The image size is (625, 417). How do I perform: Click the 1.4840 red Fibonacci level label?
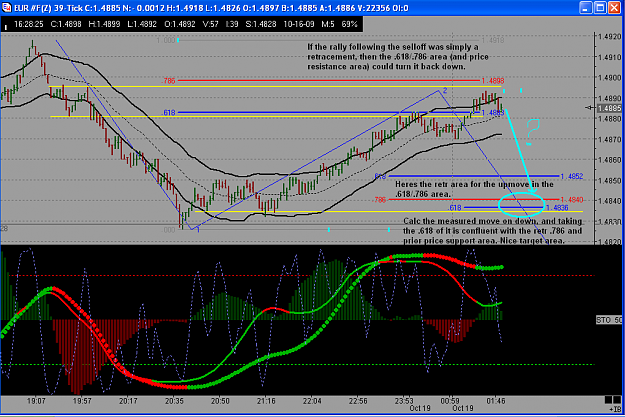click(x=572, y=200)
